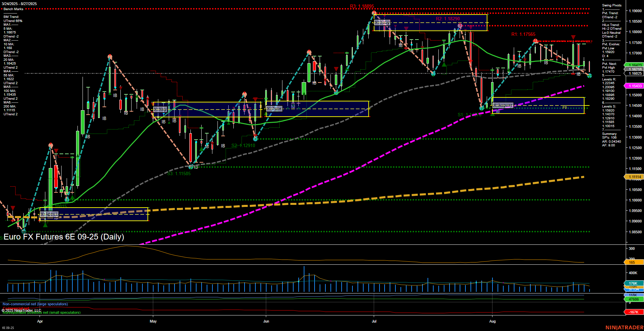Click the Aug label on the time axis
This screenshot has height=331, width=644.
pos(492,322)
